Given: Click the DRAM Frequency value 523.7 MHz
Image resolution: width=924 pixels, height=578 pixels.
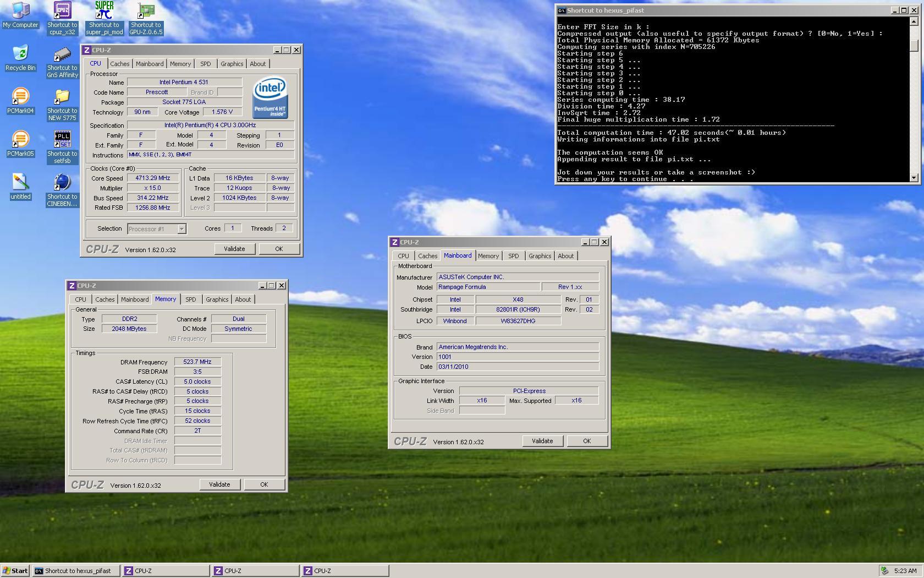Looking at the screenshot, I should click(197, 362).
